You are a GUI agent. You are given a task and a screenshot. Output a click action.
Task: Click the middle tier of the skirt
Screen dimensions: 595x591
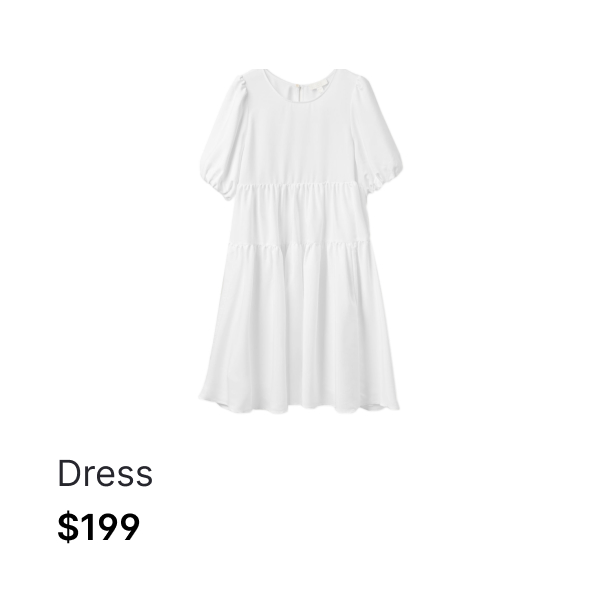point(300,213)
